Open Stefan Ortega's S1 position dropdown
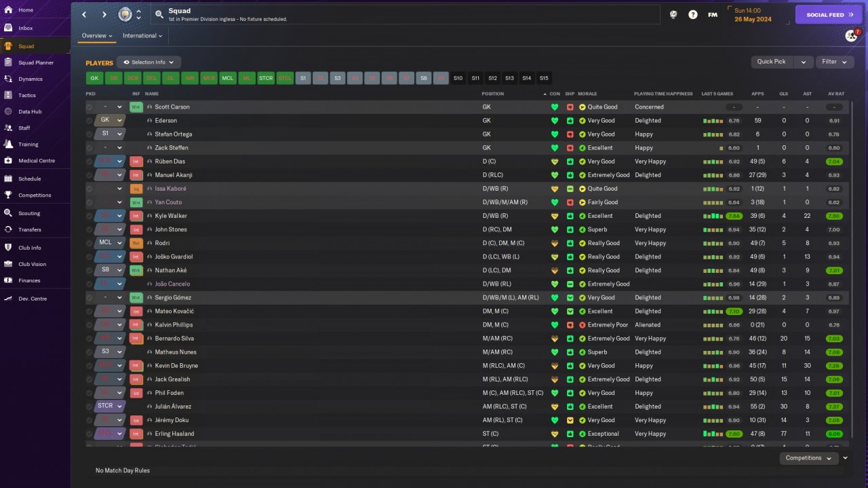The image size is (868, 488). coord(110,134)
